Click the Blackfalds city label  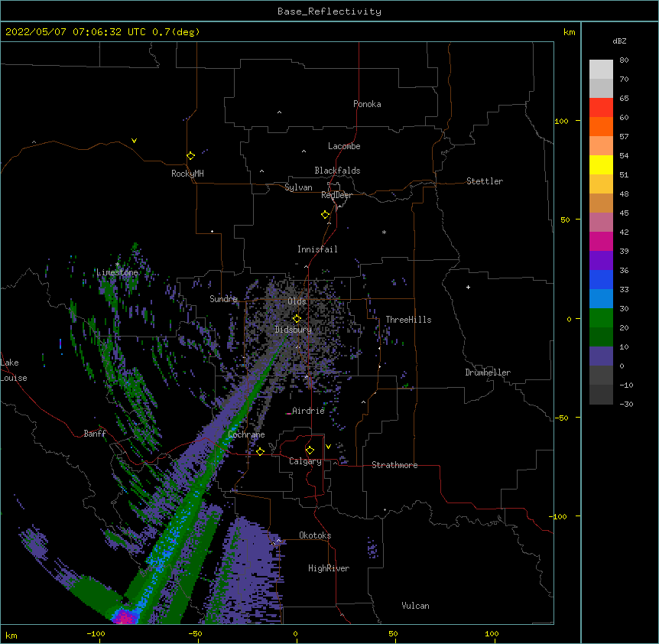coord(337,171)
